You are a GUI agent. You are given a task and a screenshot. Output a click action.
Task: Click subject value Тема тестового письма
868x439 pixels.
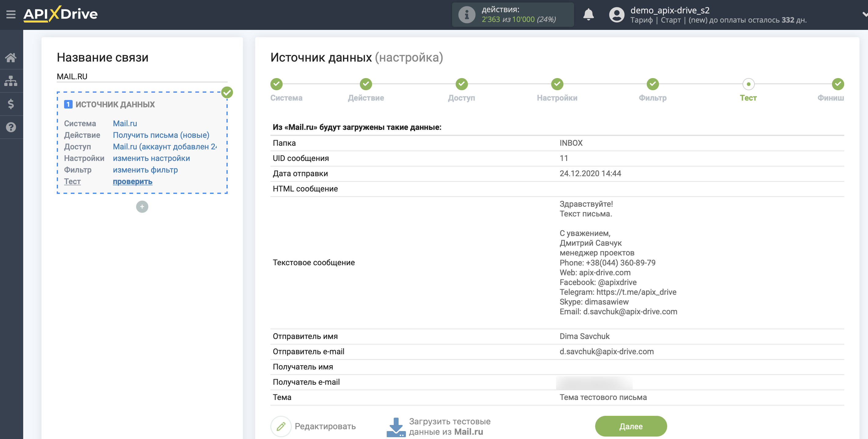click(x=603, y=397)
